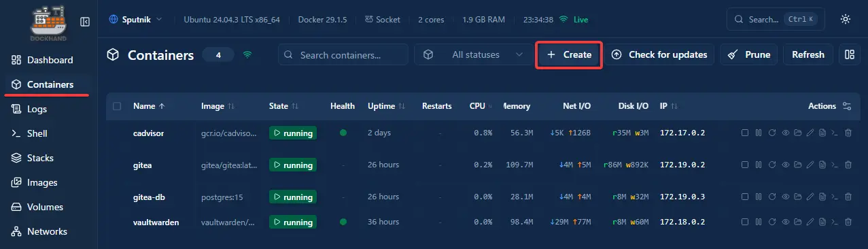This screenshot has width=868, height=249.
Task: Open the All statuses filter dropdown
Action: pos(474,54)
